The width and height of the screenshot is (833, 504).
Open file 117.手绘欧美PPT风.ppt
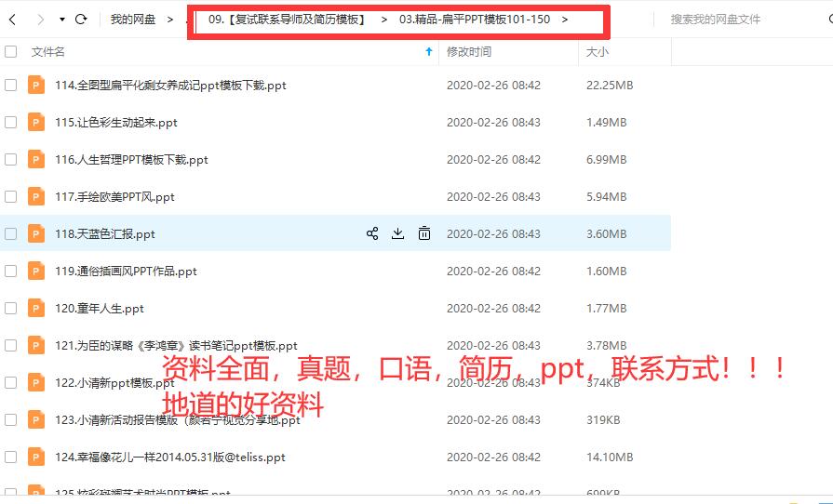[x=114, y=196]
